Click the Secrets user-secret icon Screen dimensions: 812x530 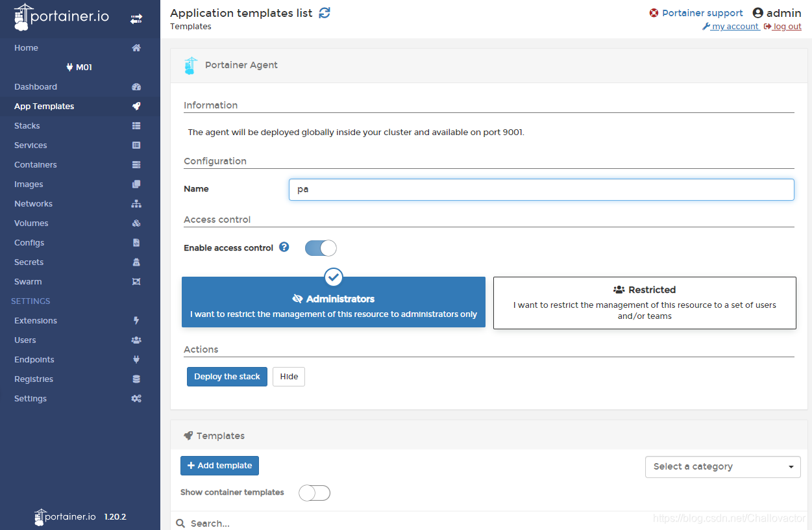[x=136, y=262]
